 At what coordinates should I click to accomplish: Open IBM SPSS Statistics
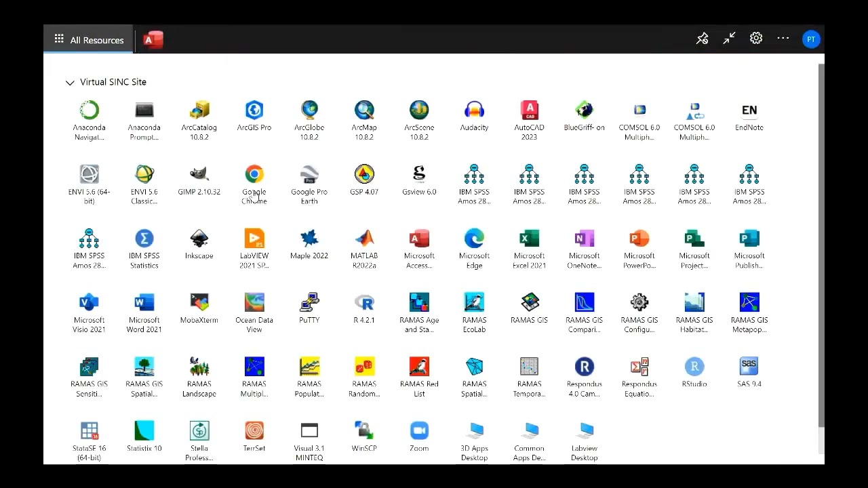tap(144, 249)
